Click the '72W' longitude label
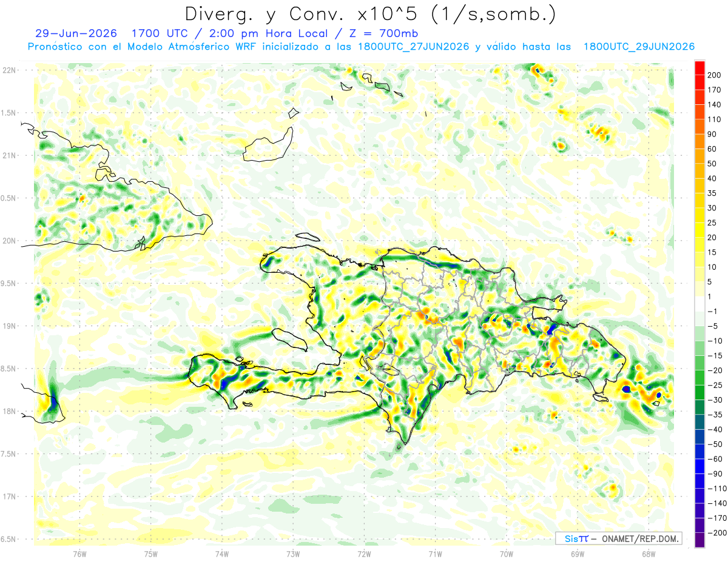728x562 pixels. (364, 553)
